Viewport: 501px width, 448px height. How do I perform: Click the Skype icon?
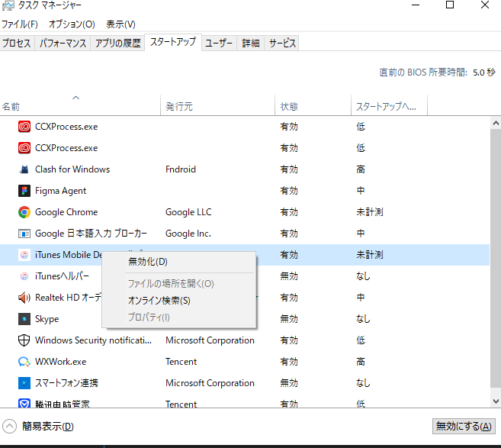point(24,319)
